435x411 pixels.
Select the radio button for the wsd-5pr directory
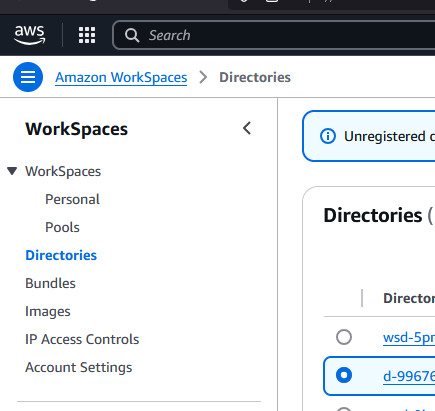[x=344, y=337]
